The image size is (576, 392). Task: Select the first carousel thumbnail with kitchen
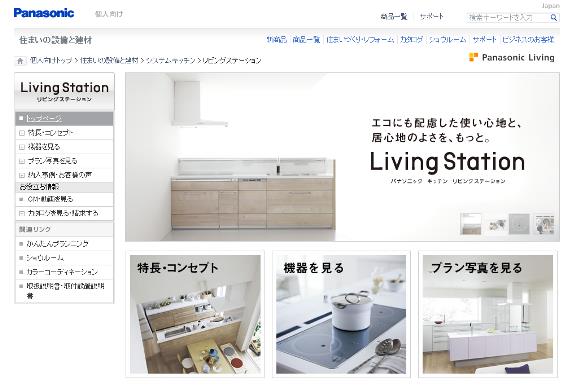(471, 223)
